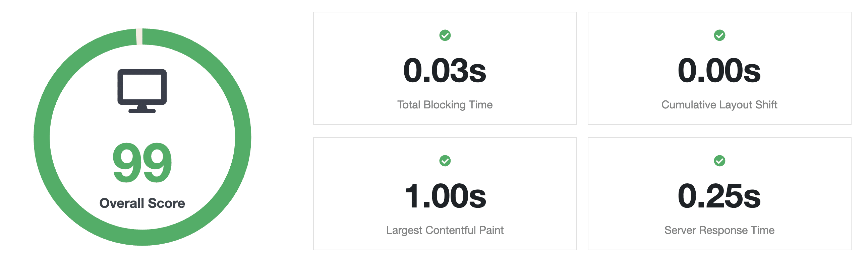Open the Cumulative Layout Shift label
This screenshot has width=868, height=260.
(x=719, y=105)
